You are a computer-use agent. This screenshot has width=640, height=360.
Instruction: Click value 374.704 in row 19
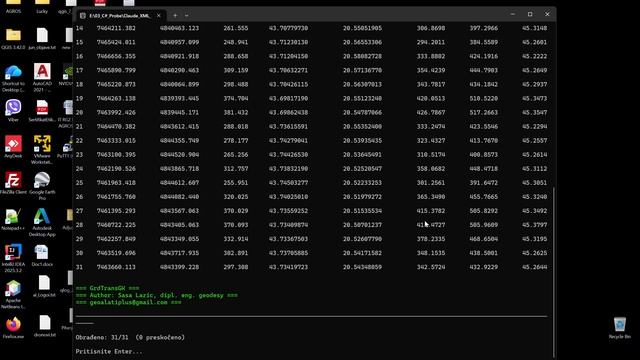(x=236, y=98)
